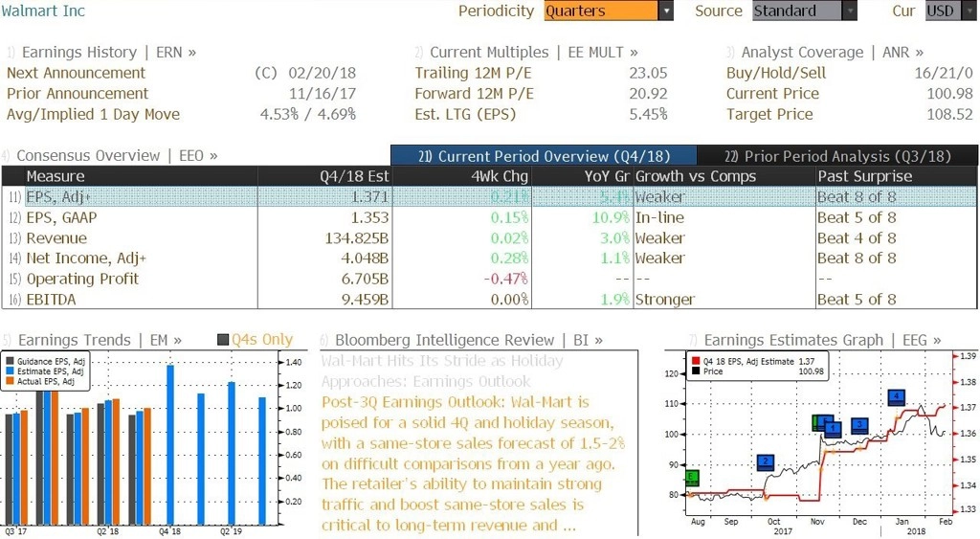Switch to Prior Period Analysis (Q3/18) tab

837,156
